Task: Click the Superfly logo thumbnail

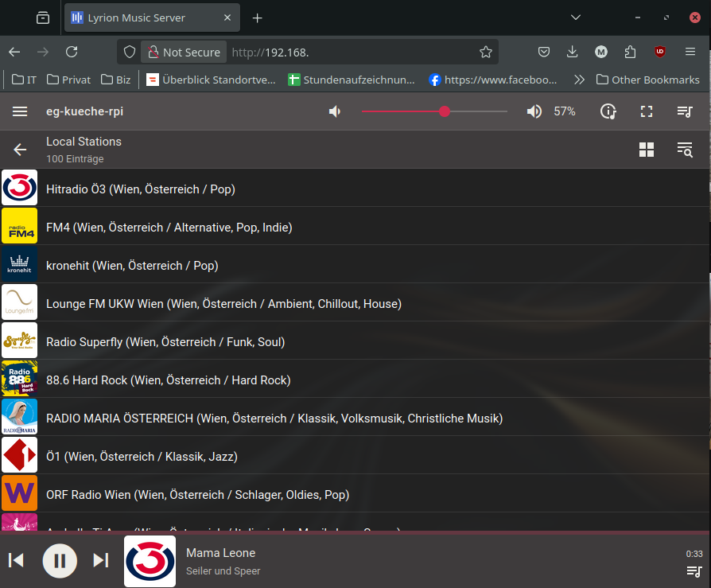Action: [20, 341]
